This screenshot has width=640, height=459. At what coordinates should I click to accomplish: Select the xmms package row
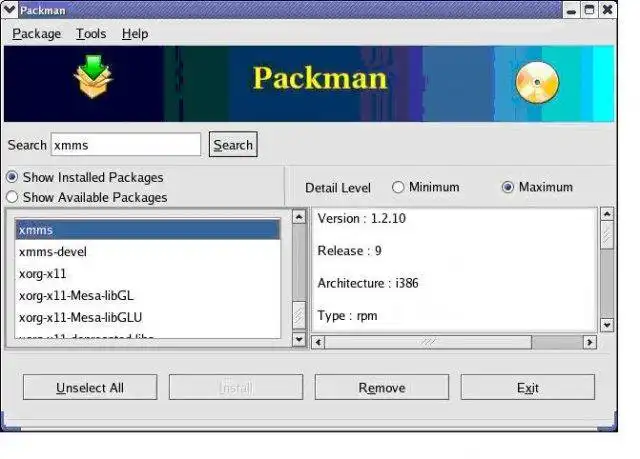coord(148,230)
